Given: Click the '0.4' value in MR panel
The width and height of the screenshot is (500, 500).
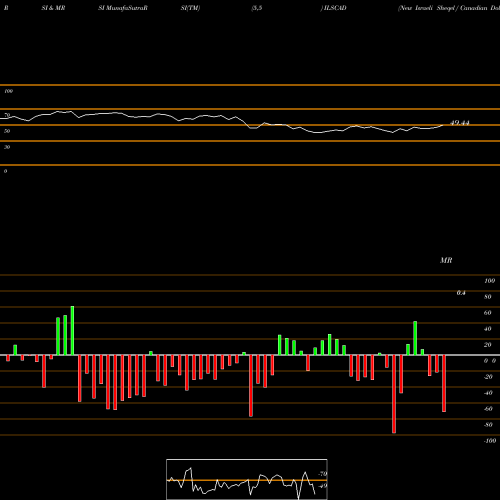Looking at the screenshot, I should 461,293.
